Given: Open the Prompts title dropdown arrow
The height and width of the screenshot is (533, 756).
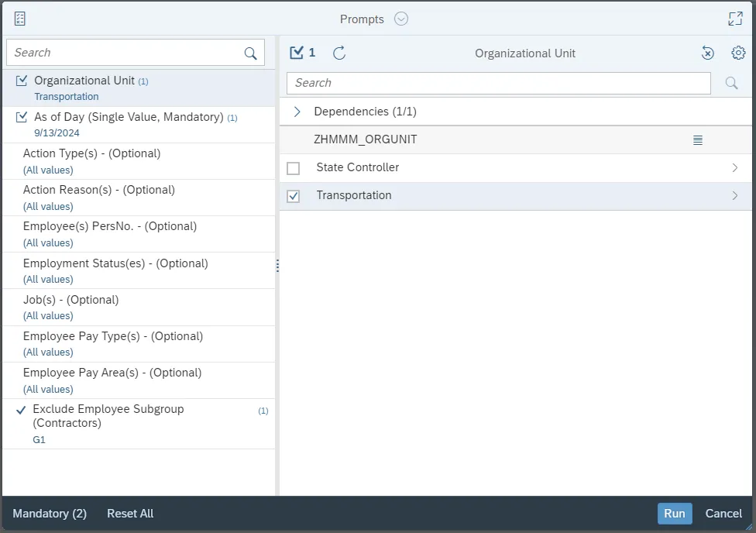Looking at the screenshot, I should pos(400,19).
